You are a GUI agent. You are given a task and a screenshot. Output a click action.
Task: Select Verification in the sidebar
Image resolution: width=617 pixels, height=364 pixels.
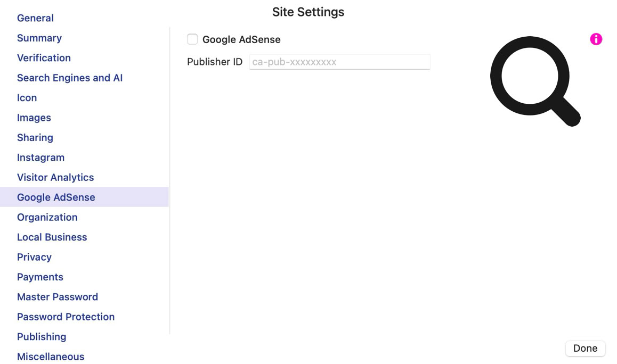click(x=44, y=58)
